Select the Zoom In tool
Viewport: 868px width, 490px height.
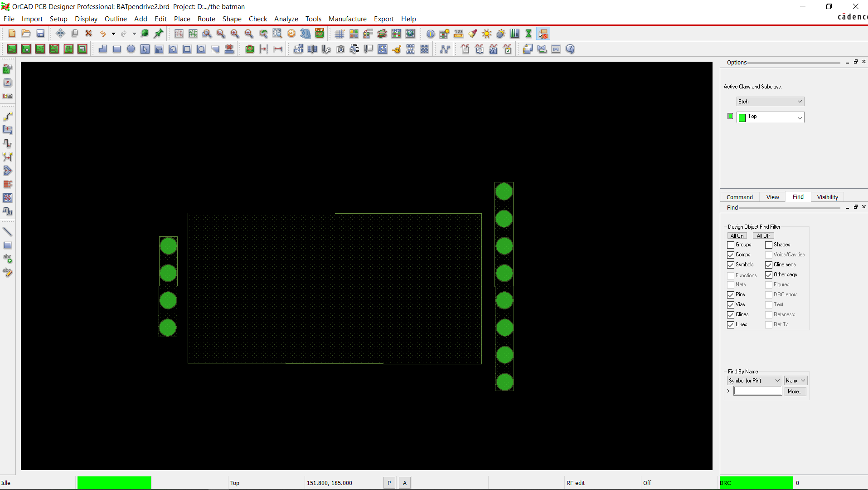click(x=235, y=34)
